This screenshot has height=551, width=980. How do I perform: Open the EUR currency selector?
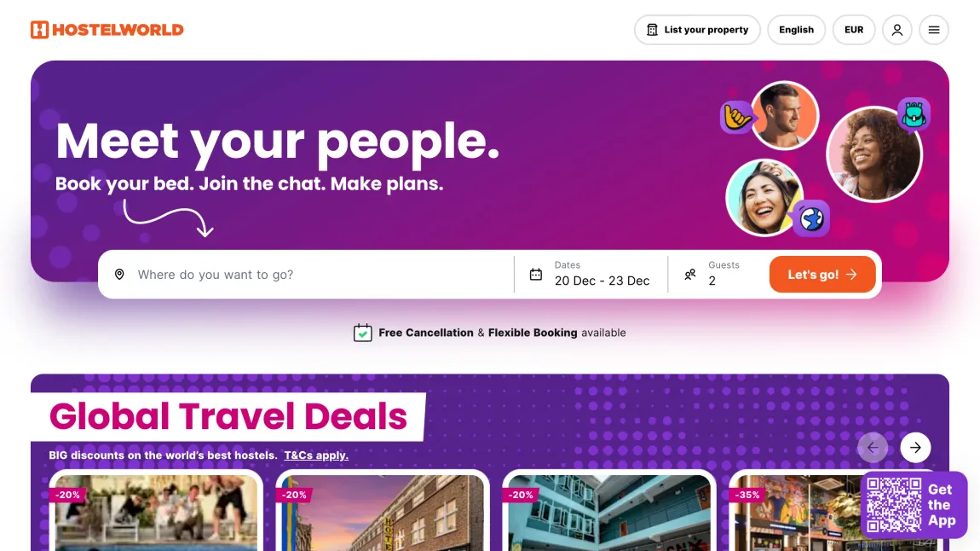pos(854,29)
